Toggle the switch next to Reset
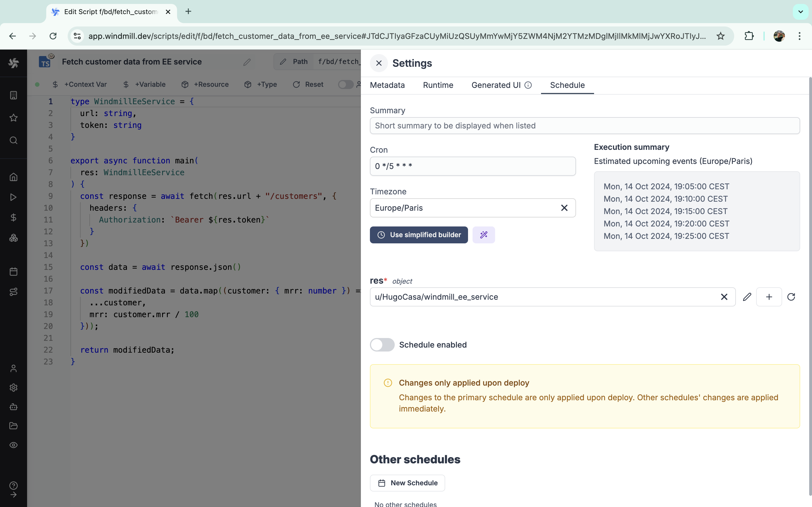Screen dimensions: 812x507 (345, 84)
